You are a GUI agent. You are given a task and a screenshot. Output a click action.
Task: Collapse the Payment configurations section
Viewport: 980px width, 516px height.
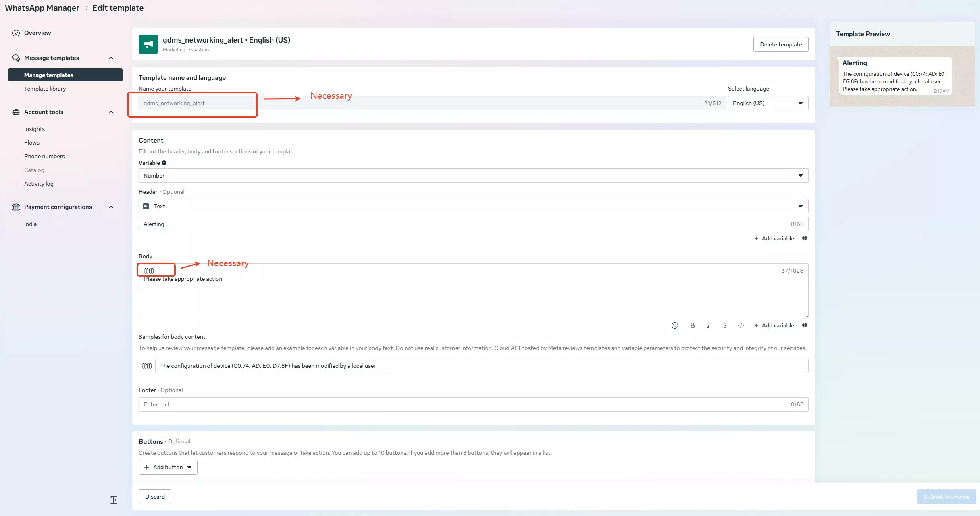pos(111,207)
